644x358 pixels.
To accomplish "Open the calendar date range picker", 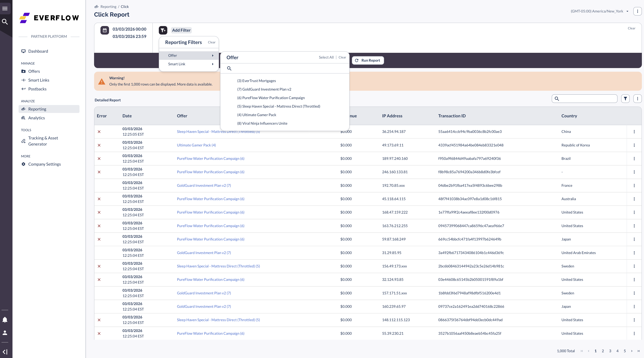I will pos(104,30).
